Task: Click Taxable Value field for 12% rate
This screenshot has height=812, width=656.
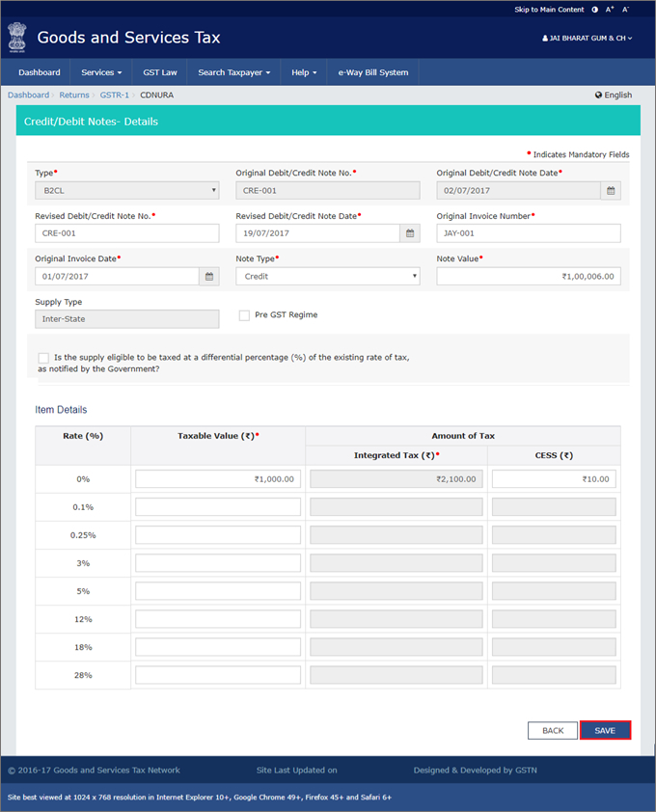Action: [x=218, y=619]
